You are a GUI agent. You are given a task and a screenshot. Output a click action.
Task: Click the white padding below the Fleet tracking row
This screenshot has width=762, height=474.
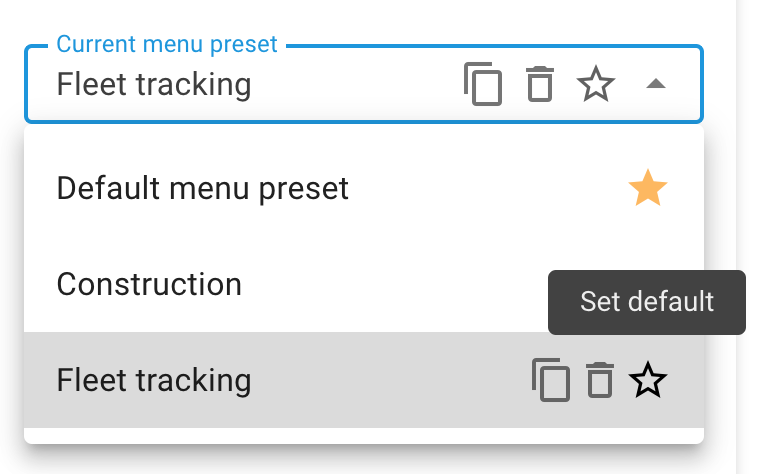(364, 436)
